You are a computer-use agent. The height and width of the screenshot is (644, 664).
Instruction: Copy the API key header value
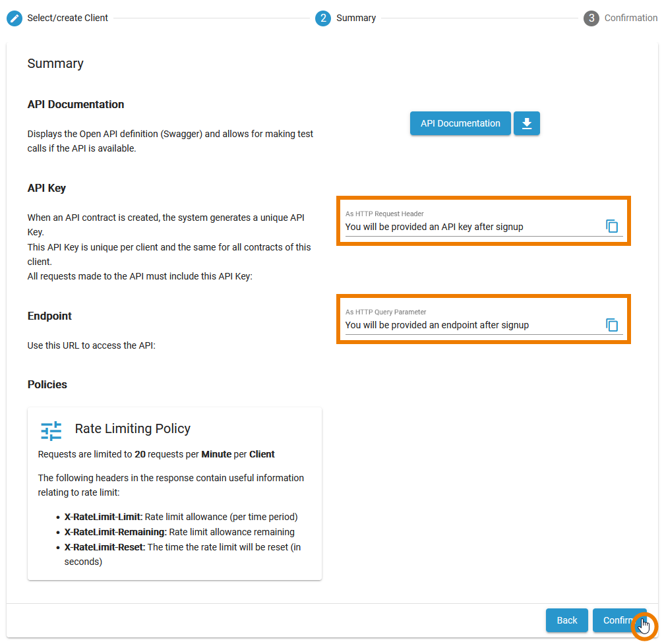(x=612, y=227)
